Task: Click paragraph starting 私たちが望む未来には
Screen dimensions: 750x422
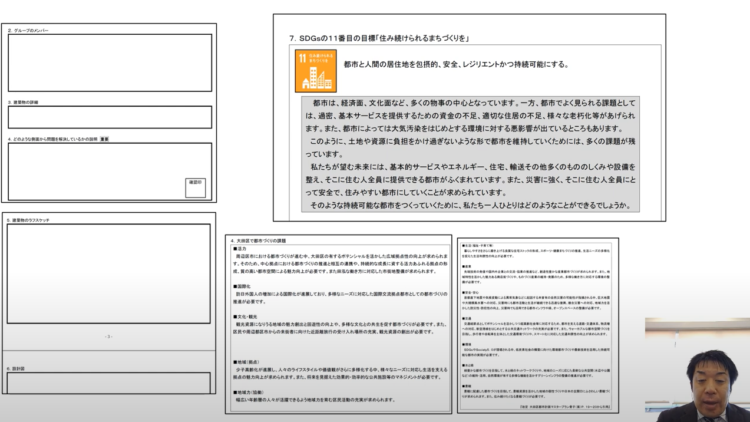Action: (471, 179)
